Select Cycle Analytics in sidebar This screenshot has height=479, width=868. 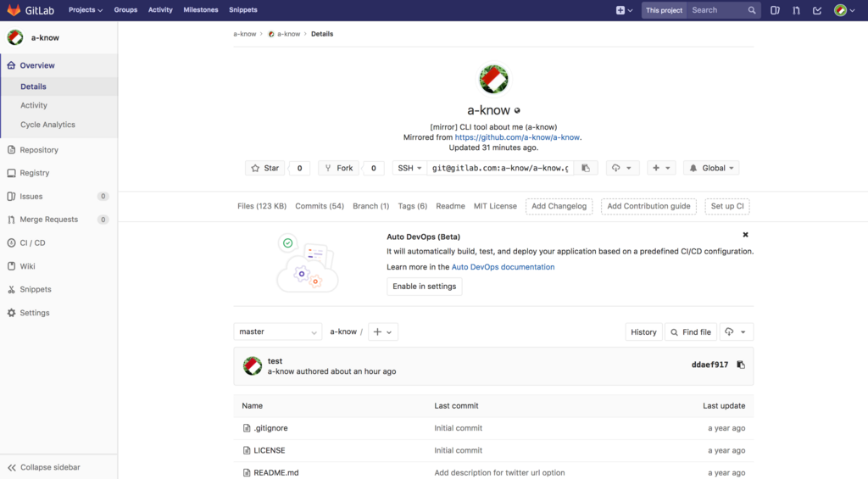tap(47, 125)
